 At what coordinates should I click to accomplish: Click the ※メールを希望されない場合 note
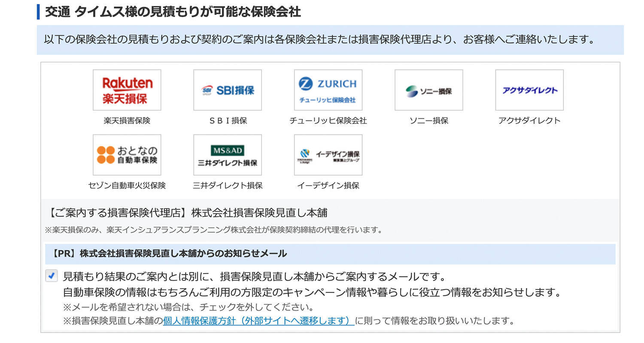188,307
